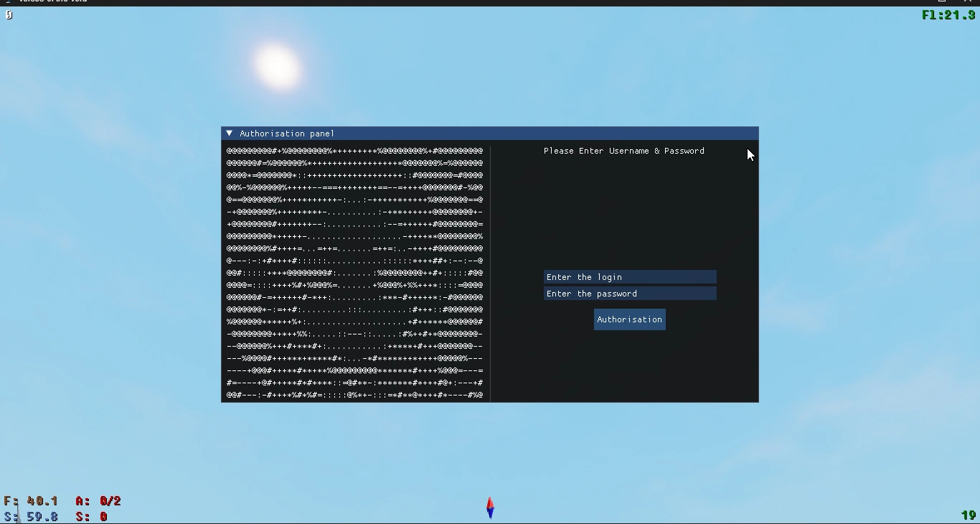Click the red "S: 0" status value

tap(91, 516)
